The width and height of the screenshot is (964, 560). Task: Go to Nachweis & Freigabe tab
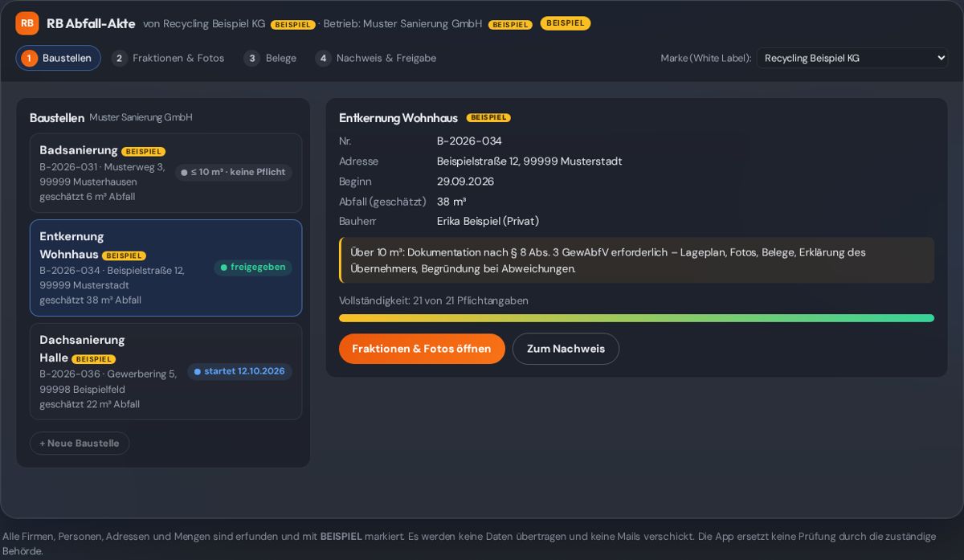click(x=377, y=58)
